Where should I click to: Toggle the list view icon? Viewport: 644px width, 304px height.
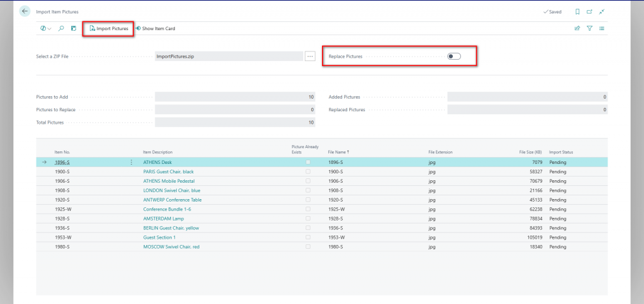(x=602, y=28)
